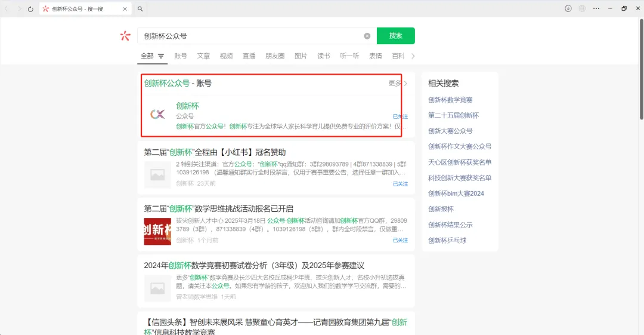Click 创新杯 source label dated 23天前

(185, 183)
